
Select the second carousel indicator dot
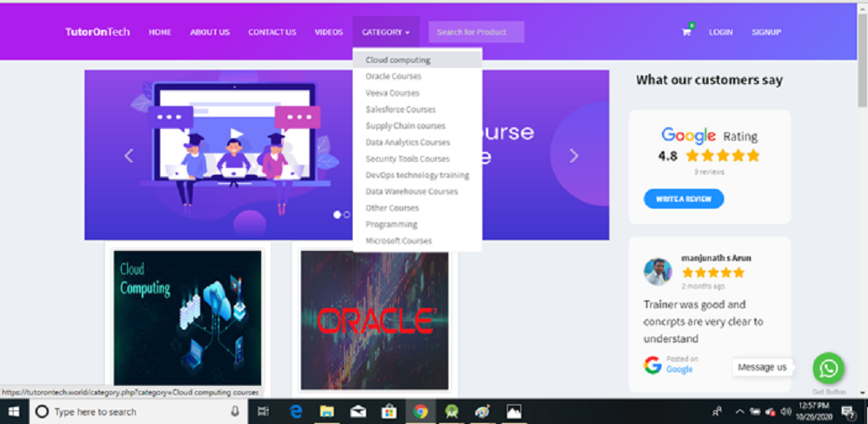347,215
